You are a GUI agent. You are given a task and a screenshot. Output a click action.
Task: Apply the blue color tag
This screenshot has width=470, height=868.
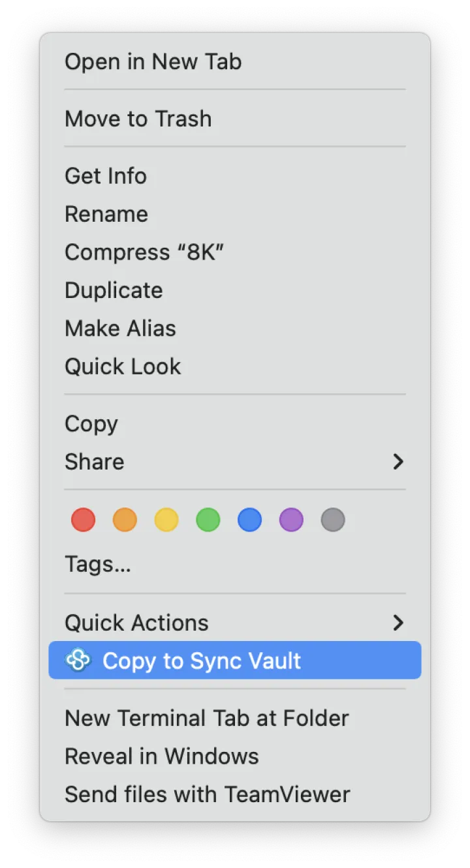249,520
